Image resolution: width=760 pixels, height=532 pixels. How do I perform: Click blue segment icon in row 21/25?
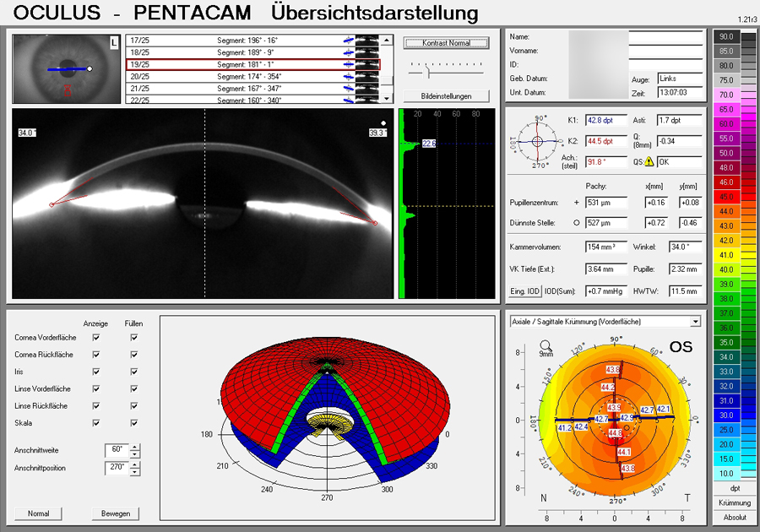[349, 89]
